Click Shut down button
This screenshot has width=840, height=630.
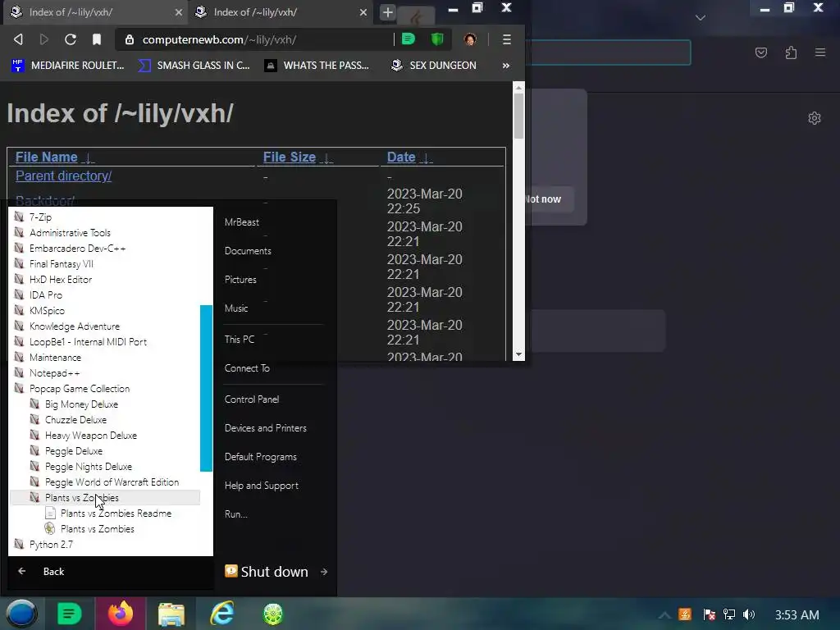point(267,572)
